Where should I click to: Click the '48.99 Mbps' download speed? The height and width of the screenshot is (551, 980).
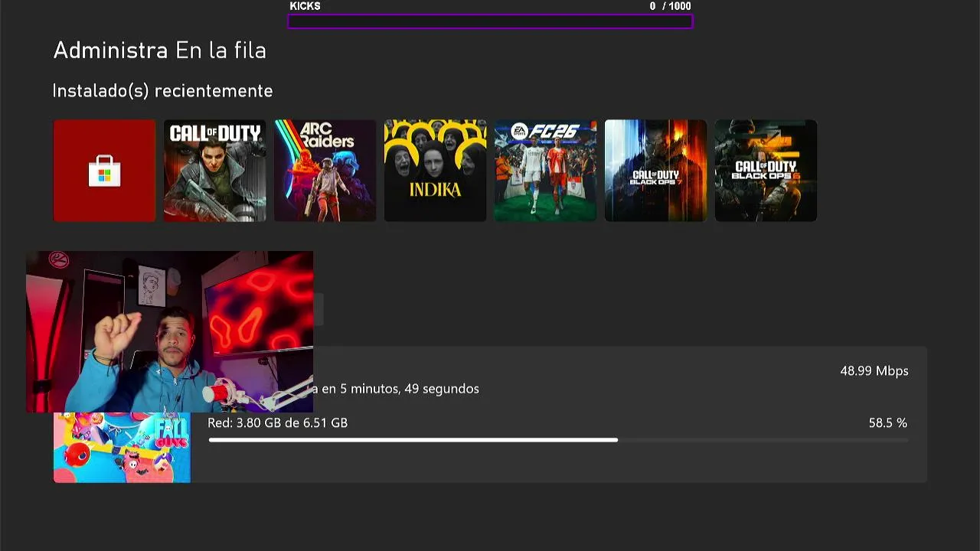(874, 371)
